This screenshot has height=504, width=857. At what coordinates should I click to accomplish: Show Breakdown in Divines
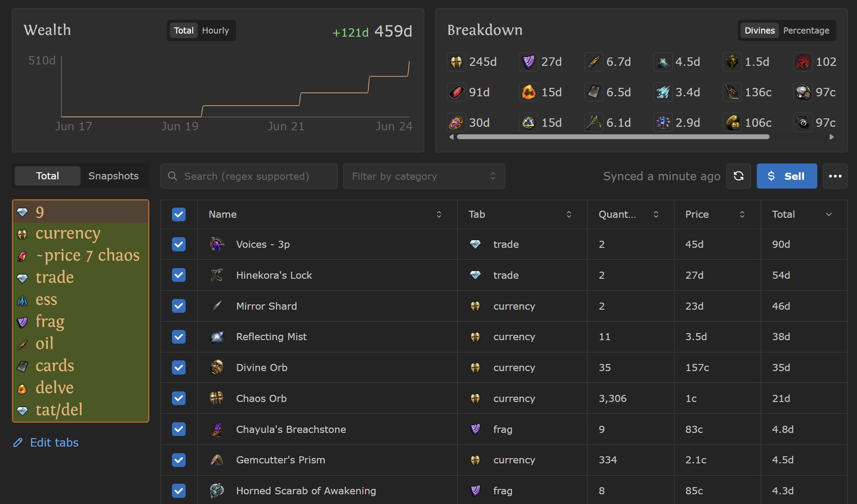click(x=759, y=30)
